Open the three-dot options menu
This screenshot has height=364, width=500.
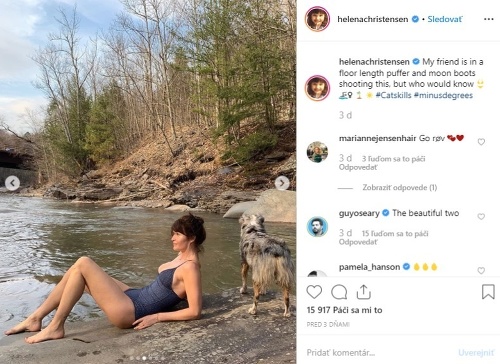(x=489, y=19)
